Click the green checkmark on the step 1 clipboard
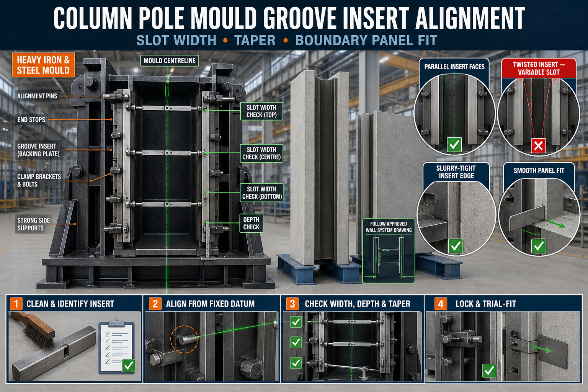Viewport: 588px width, 392px height. (129, 365)
